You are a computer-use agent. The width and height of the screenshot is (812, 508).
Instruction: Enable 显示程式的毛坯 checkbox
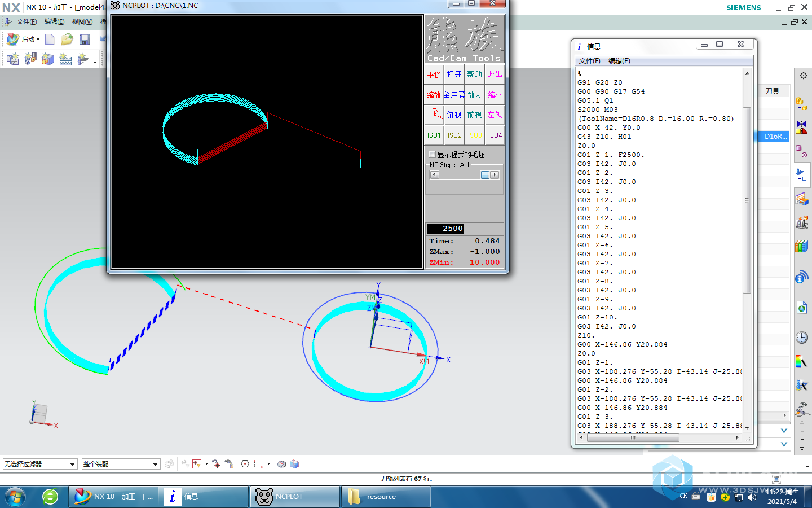tap(432, 154)
